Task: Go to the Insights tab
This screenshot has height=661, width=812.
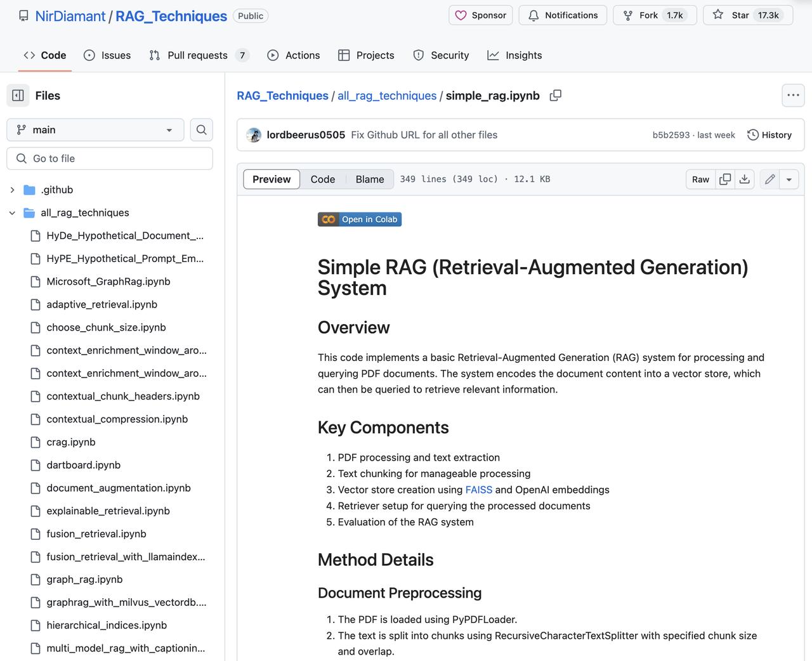Action: tap(514, 55)
